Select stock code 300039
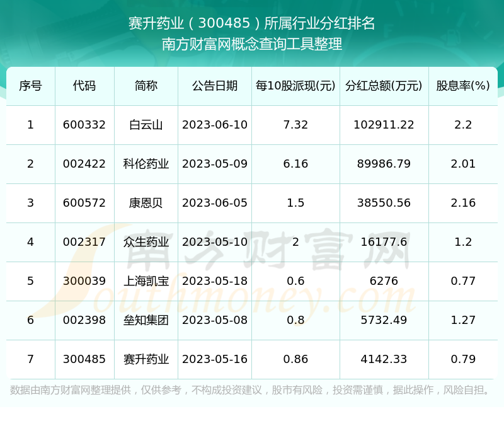 pyautogui.click(x=84, y=281)
